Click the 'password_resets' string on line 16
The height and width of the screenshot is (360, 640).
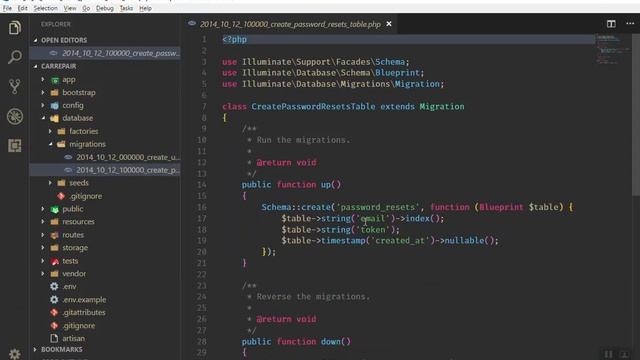[x=378, y=207]
